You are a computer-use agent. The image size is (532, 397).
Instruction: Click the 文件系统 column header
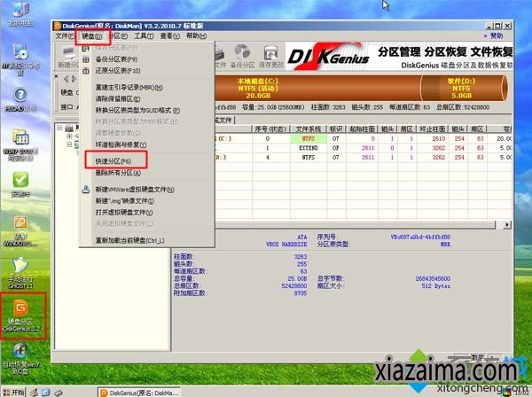click(309, 129)
